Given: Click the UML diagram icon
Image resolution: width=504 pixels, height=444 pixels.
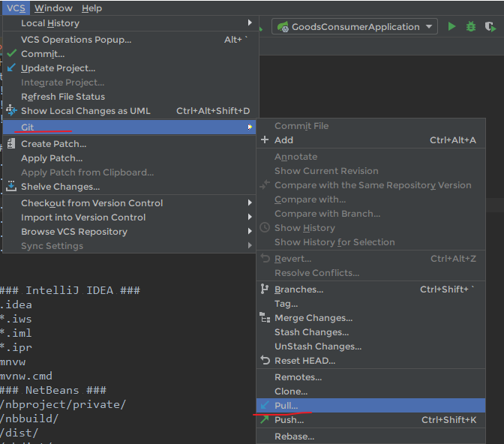Looking at the screenshot, I should (11, 110).
